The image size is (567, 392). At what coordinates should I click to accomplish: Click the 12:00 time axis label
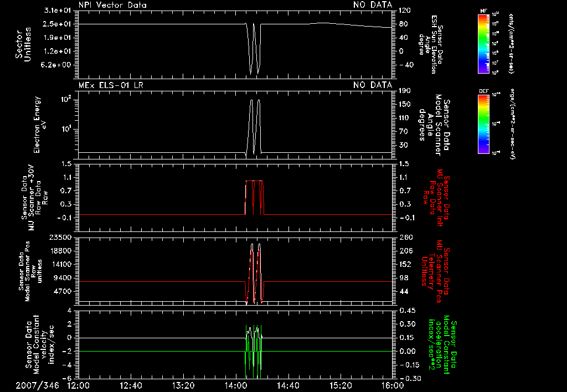click(79, 385)
